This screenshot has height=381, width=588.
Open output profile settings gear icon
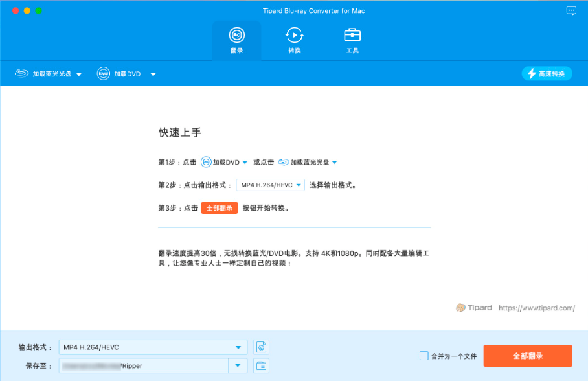(x=261, y=347)
